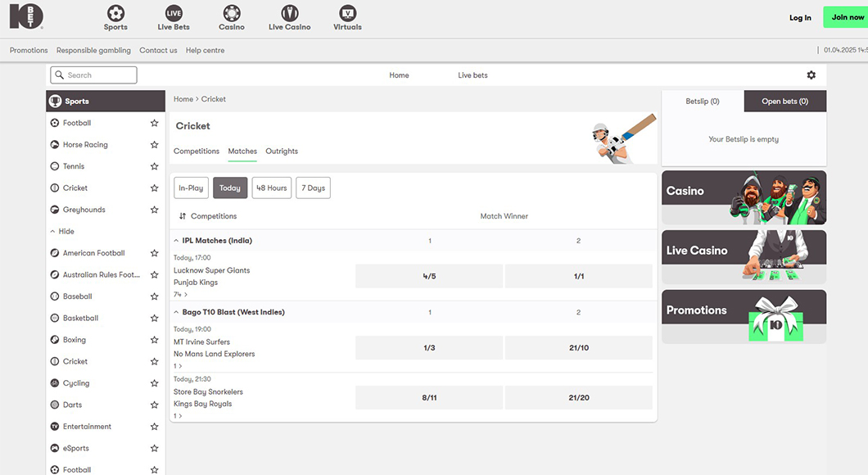Bet on Kings Bay Royals at 21/20
The width and height of the screenshot is (868, 475).
tap(578, 397)
